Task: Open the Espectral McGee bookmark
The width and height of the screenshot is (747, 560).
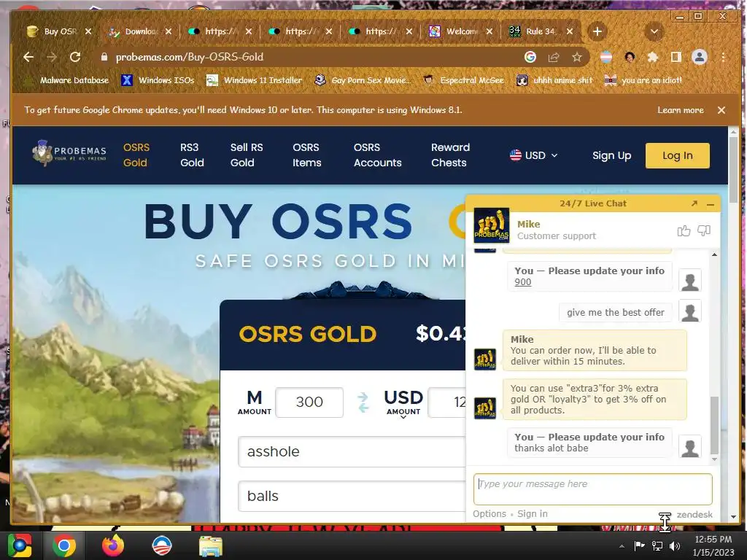Action: coord(464,80)
